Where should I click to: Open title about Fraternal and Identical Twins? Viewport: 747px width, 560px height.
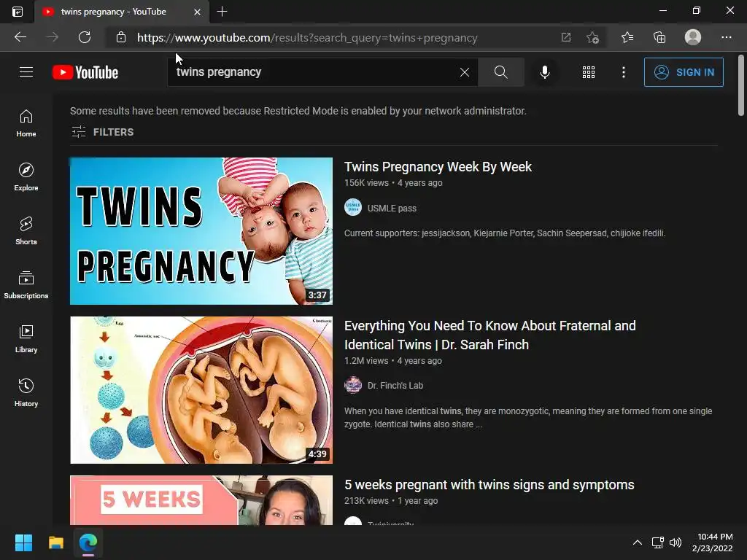tap(489, 335)
